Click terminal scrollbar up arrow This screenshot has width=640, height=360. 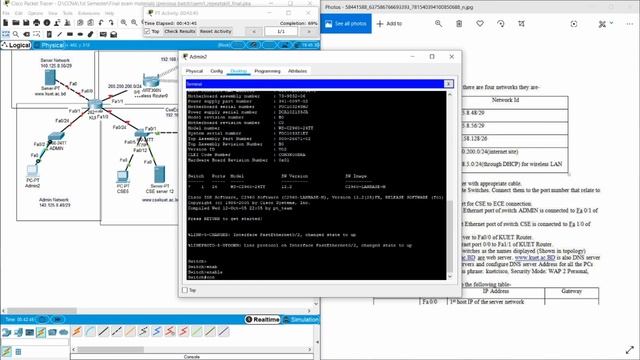pos(450,94)
